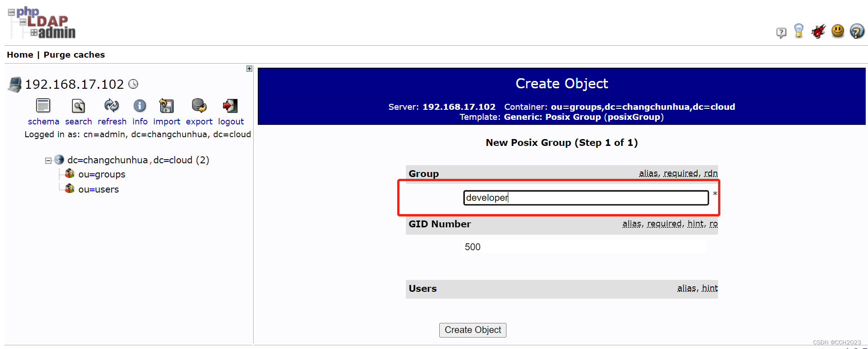This screenshot has height=349, width=868.
Task: Open server info icon
Action: [139, 106]
